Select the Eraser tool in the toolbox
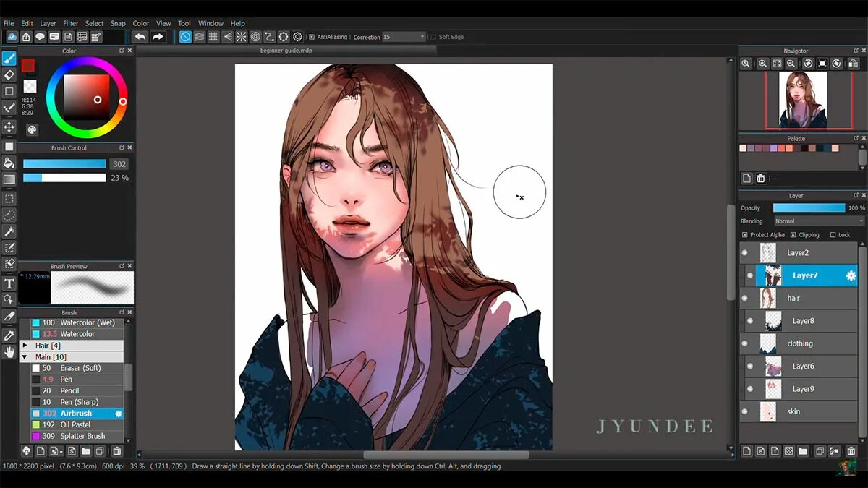Image resolution: width=868 pixels, height=488 pixels. click(x=9, y=74)
